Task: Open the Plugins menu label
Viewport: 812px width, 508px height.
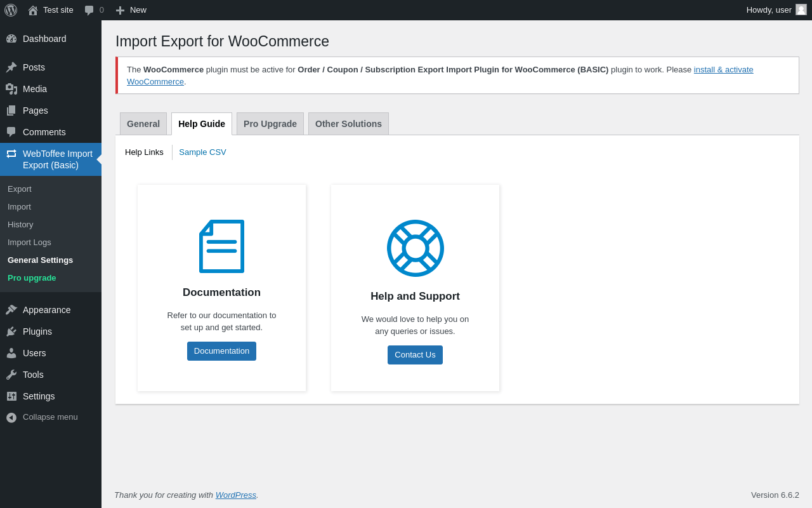Action: [37, 331]
